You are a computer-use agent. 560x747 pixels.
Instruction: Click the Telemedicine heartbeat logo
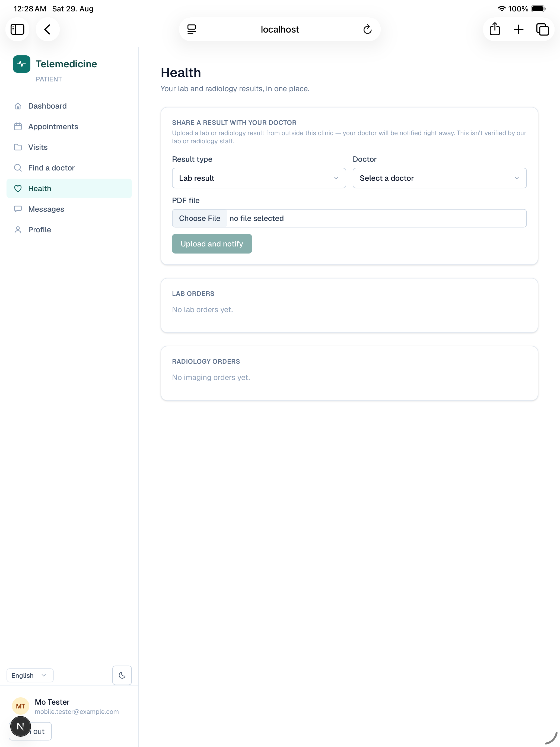[22, 64]
